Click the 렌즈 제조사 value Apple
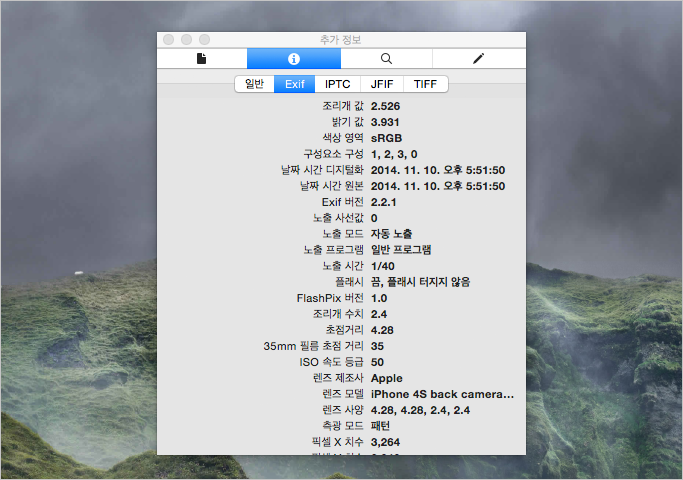The width and height of the screenshot is (683, 480). click(x=386, y=378)
